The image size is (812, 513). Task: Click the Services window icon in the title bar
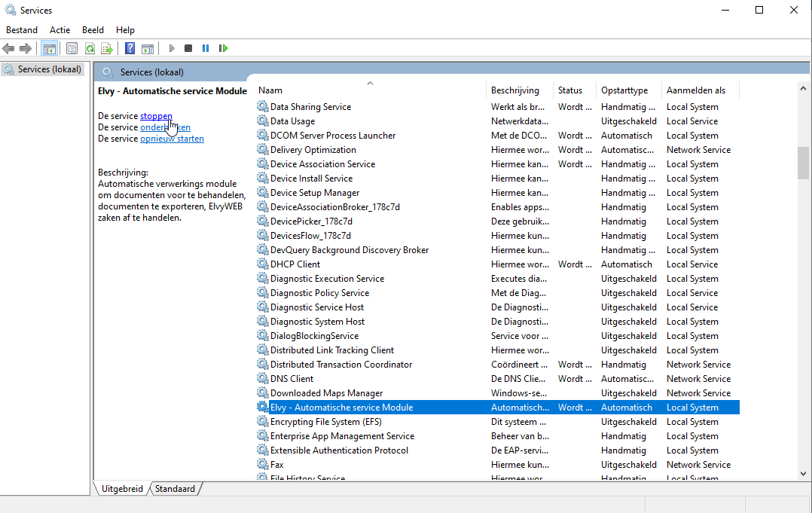click(x=11, y=11)
